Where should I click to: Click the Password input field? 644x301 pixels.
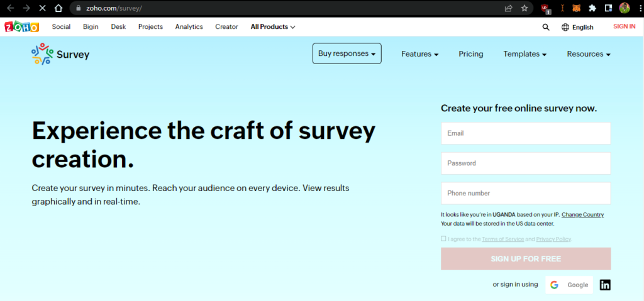pos(526,163)
